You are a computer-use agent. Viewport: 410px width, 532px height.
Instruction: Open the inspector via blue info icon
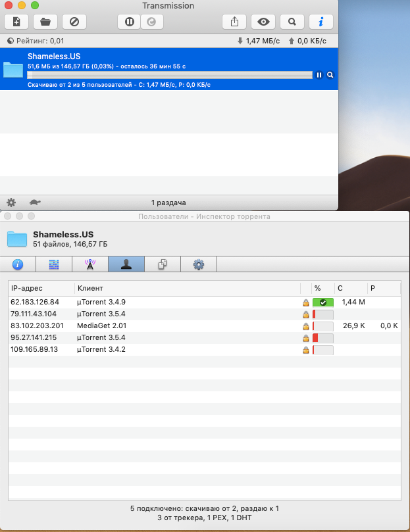(x=321, y=21)
